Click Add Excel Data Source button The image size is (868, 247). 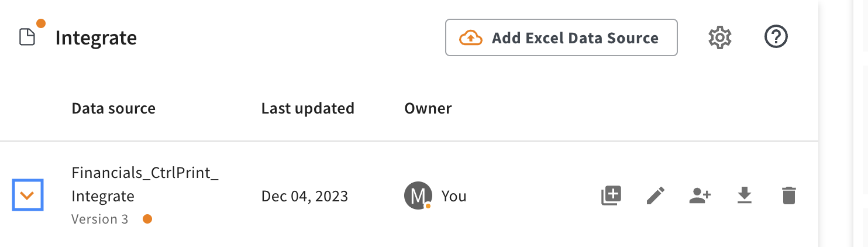(562, 37)
